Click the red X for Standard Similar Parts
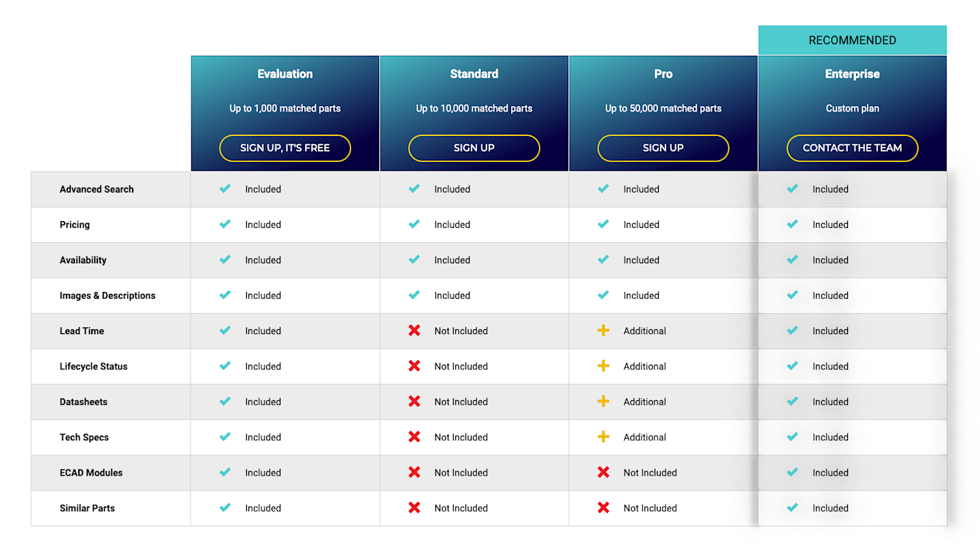 [x=414, y=508]
